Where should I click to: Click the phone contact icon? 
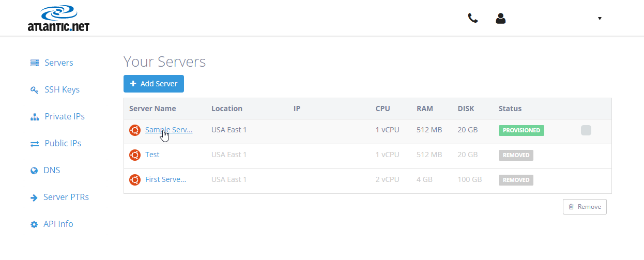[472, 18]
